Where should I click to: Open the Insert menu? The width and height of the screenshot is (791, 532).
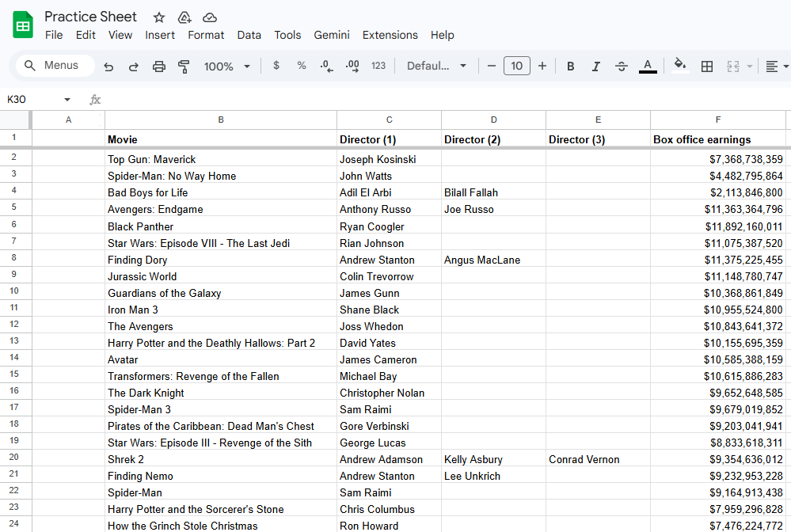coord(160,36)
